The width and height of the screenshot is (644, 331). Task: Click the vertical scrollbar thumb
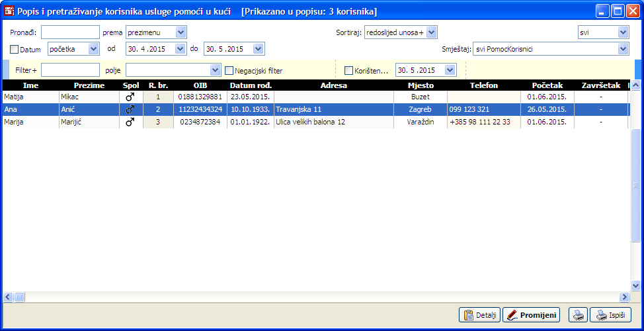click(635, 185)
